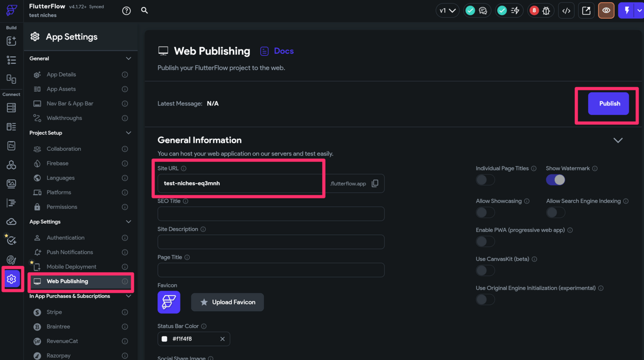Open the tests checkmark icon
This screenshot has width=644, height=360.
(x=11, y=240)
